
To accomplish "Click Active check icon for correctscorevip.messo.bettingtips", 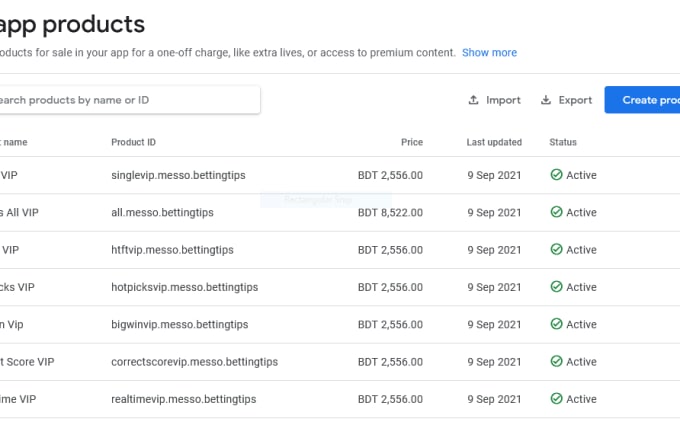I will pos(556,361).
